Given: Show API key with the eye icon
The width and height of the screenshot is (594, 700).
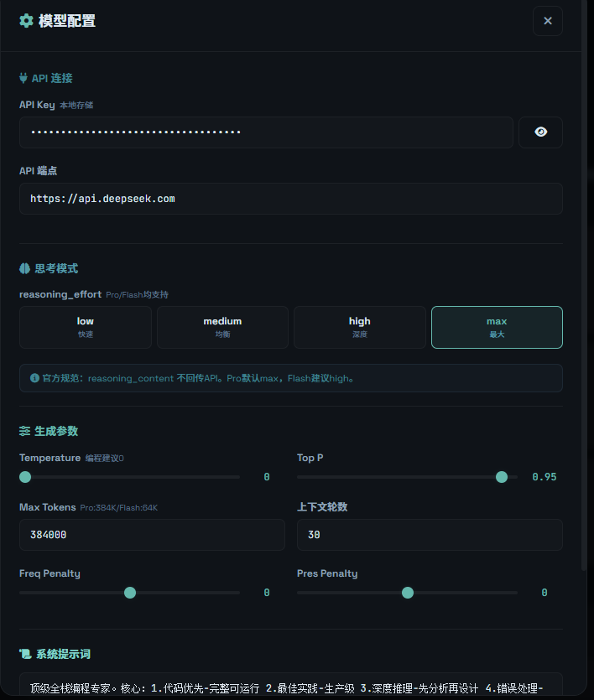Looking at the screenshot, I should pos(540,132).
